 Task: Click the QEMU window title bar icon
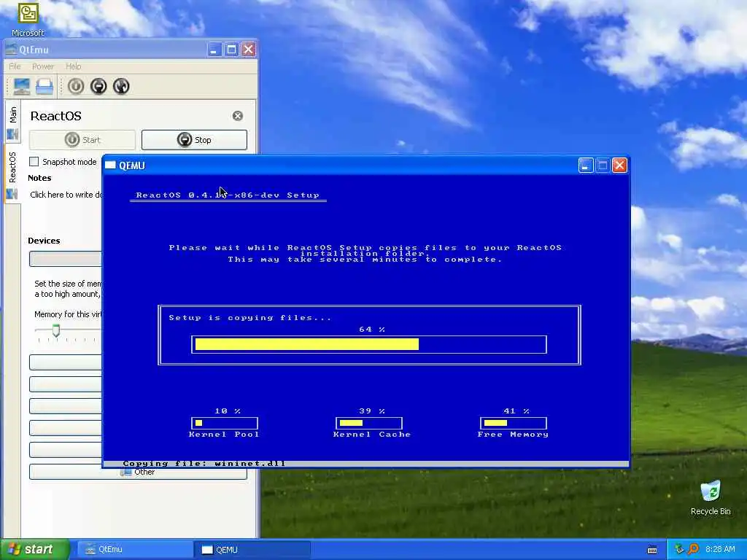pos(111,166)
